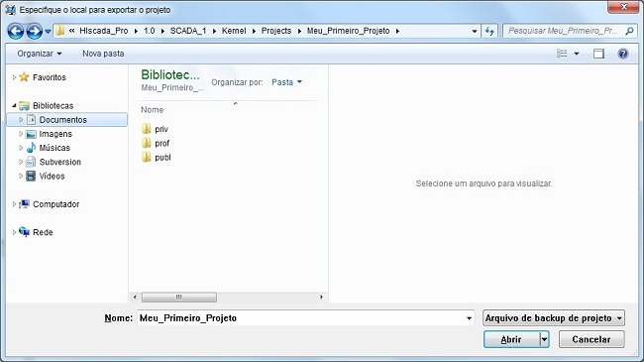
Task: Close the export dialog window
Action: 623,7
